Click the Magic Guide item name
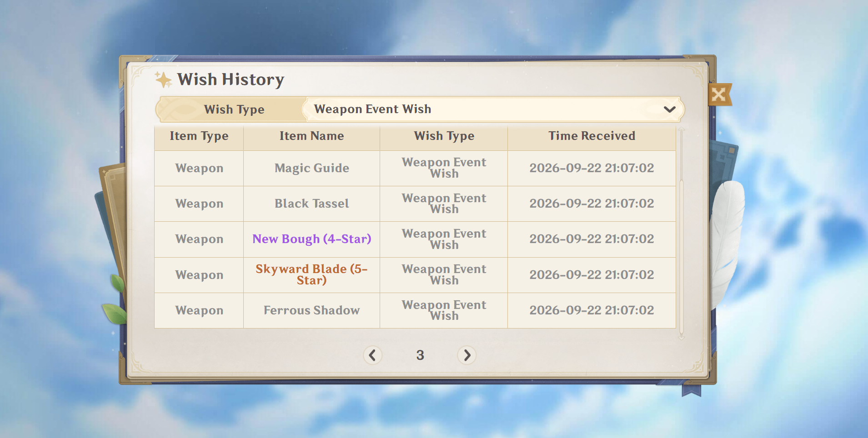The height and width of the screenshot is (438, 868). coord(311,168)
